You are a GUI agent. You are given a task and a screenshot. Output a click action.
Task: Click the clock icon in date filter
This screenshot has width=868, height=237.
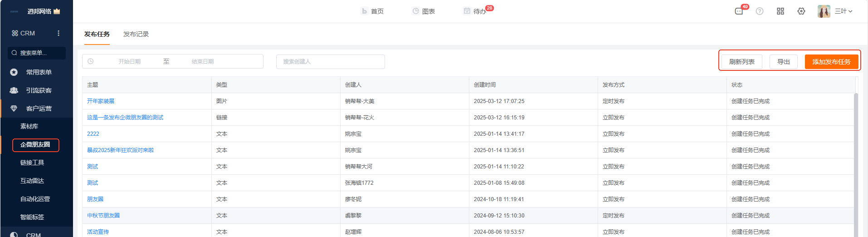91,61
